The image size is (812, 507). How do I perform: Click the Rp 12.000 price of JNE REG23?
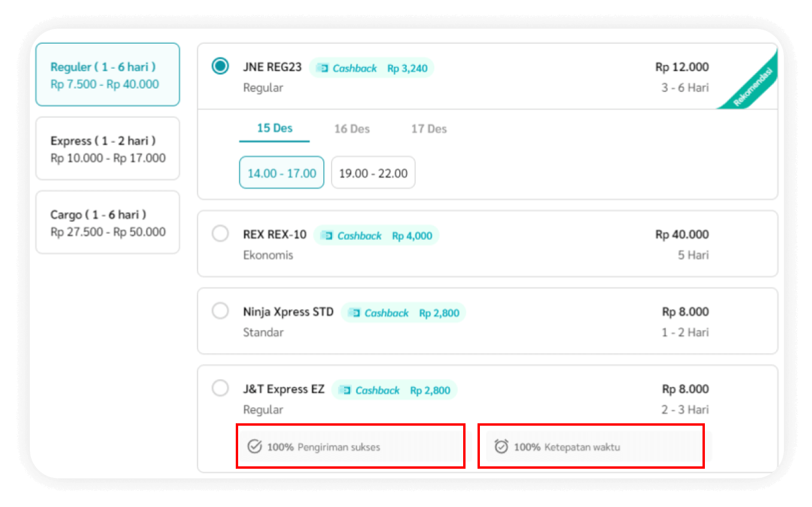point(682,67)
